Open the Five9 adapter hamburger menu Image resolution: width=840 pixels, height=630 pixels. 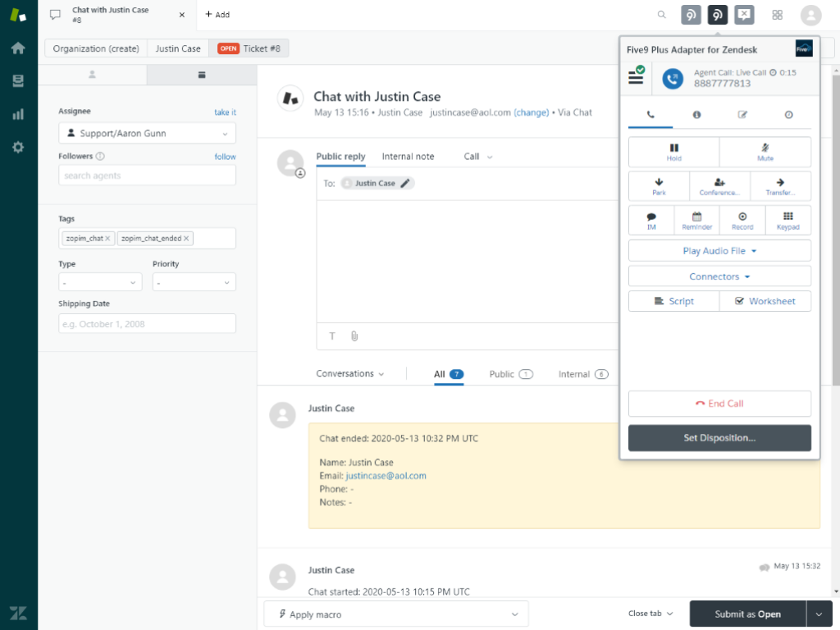(x=636, y=76)
